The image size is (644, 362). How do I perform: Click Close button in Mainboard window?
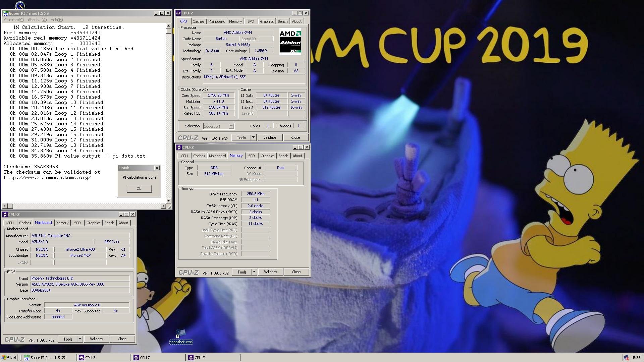[122, 339]
